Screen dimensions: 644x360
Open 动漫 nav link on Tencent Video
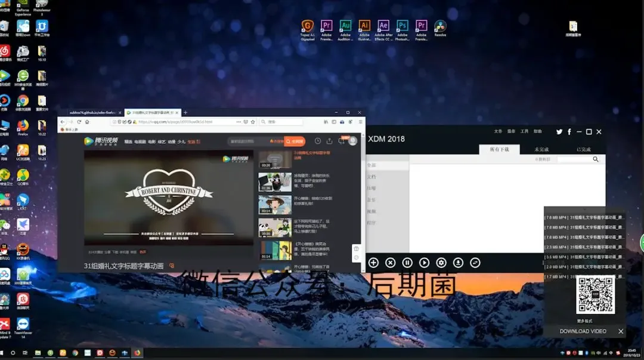[172, 141]
